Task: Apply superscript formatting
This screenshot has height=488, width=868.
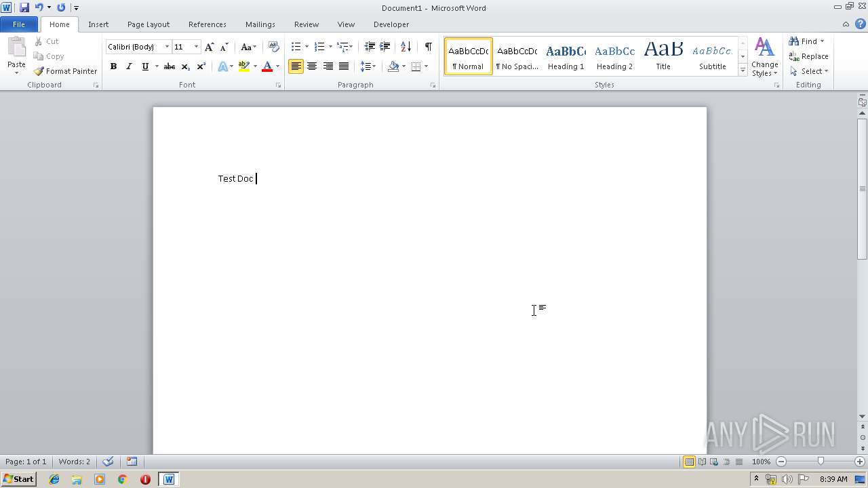Action: coord(201,66)
